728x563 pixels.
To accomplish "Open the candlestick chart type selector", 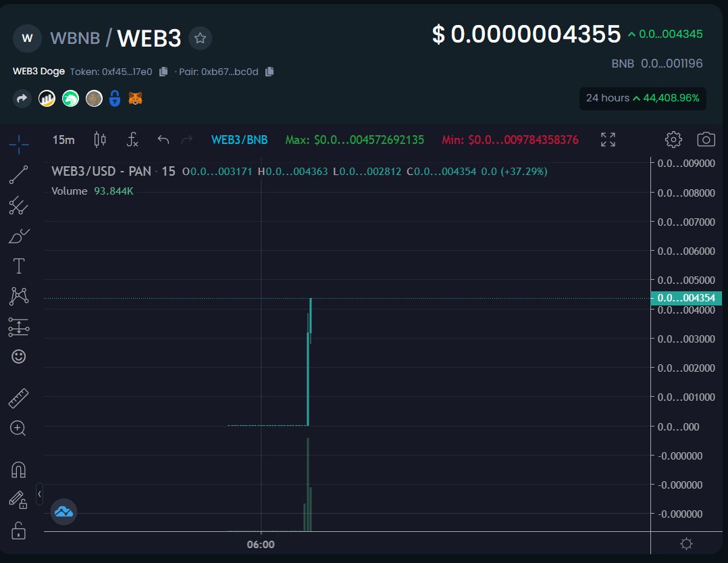I will point(100,140).
